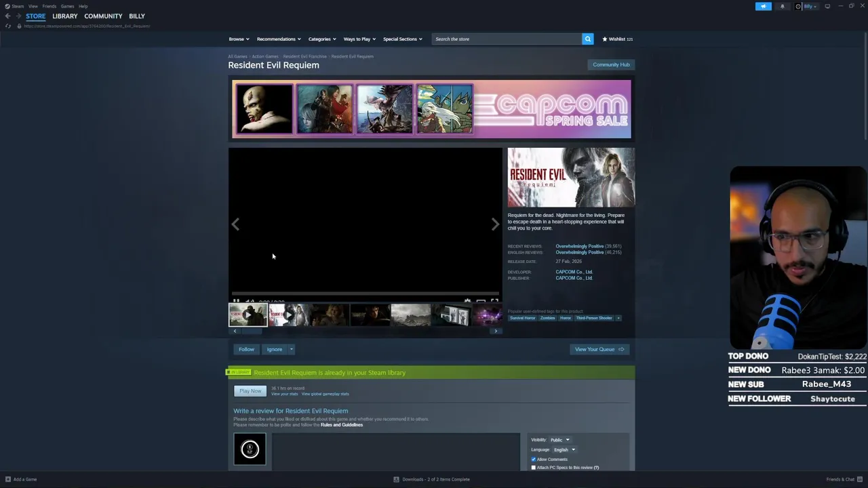
Task: Switch to LIBRARY tab
Action: coord(65,16)
